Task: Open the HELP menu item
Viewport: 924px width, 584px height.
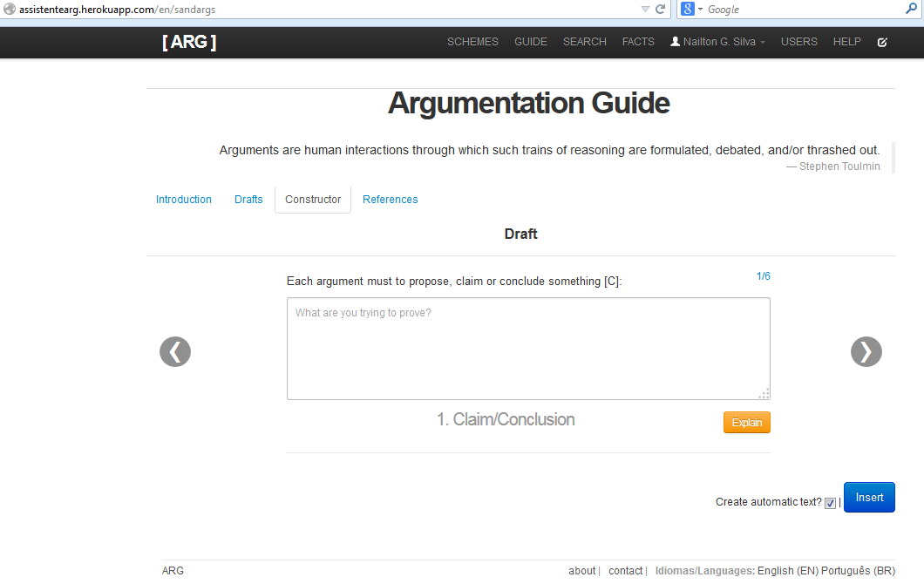Action: click(x=846, y=42)
